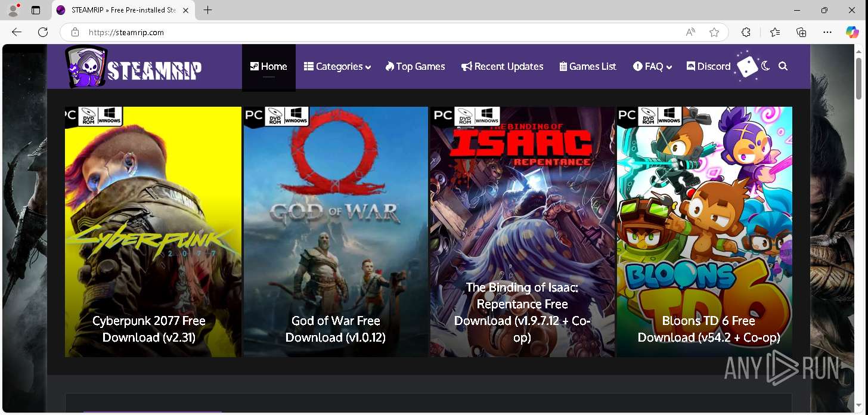Open the site search magnifier icon
The height and width of the screenshot is (415, 868).
(x=783, y=66)
